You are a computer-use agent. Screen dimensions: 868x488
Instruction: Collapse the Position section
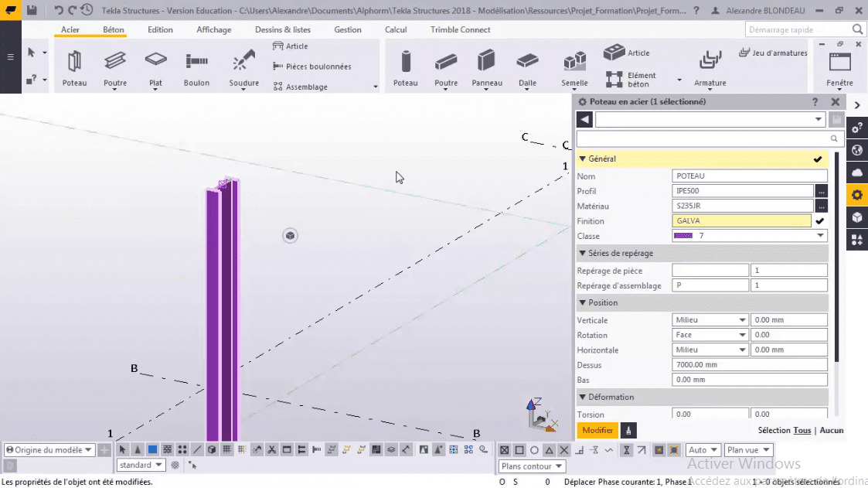tap(582, 303)
